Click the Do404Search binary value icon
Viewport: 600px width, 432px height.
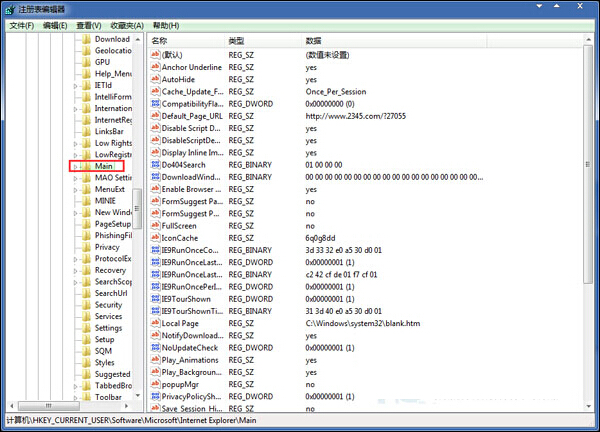point(155,164)
